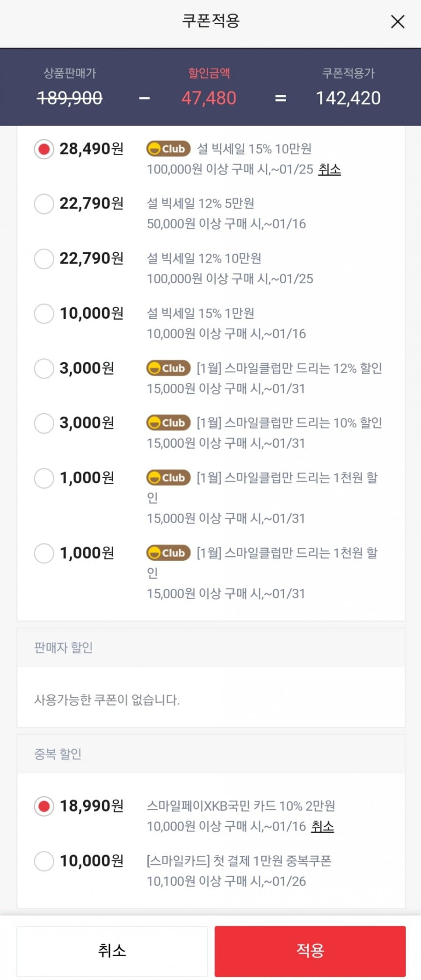Select the 28,490원 coupon radio button
421x980 pixels.
tap(44, 150)
